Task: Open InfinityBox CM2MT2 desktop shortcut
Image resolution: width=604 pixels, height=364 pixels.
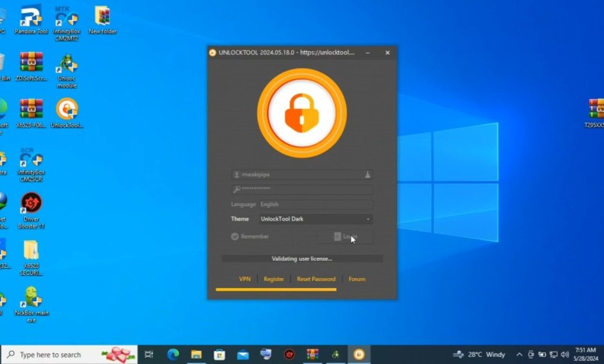Action: 67,16
